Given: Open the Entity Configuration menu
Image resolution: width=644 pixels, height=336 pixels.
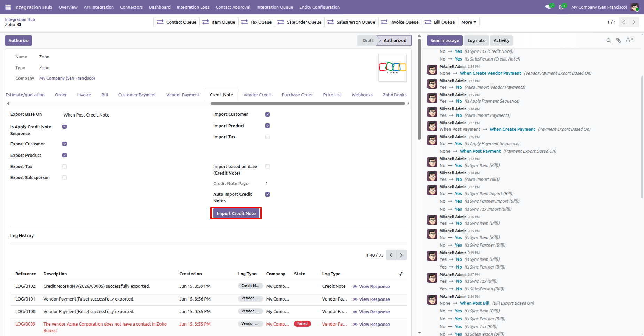Looking at the screenshot, I should click(320, 7).
